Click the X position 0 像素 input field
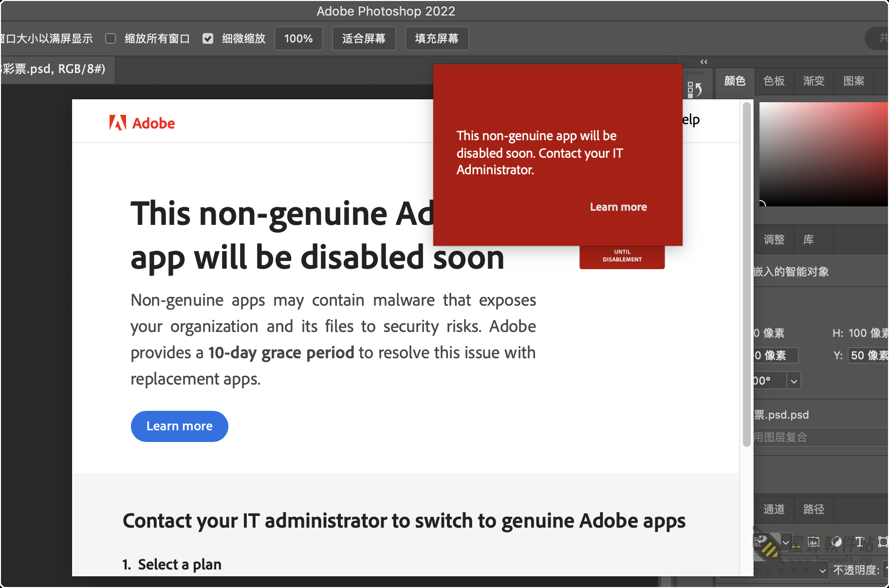The height and width of the screenshot is (588, 889). [x=776, y=355]
